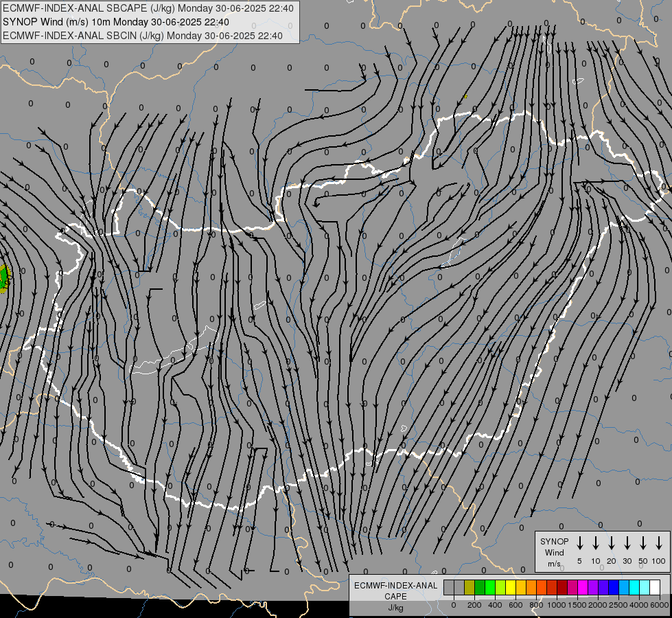Viewport: 672px width, 618px height.
Task: Click the 5 m/s wind arrow symbol
Action: point(580,543)
